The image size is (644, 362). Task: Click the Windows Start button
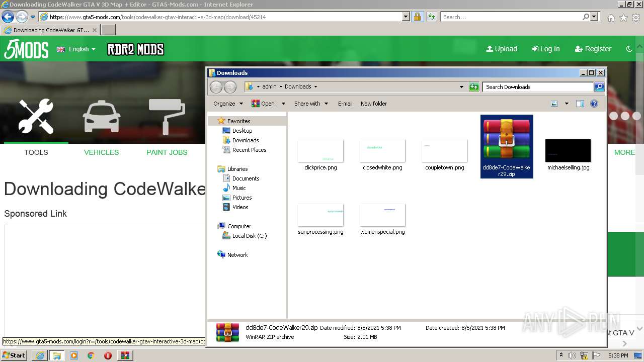point(15,355)
